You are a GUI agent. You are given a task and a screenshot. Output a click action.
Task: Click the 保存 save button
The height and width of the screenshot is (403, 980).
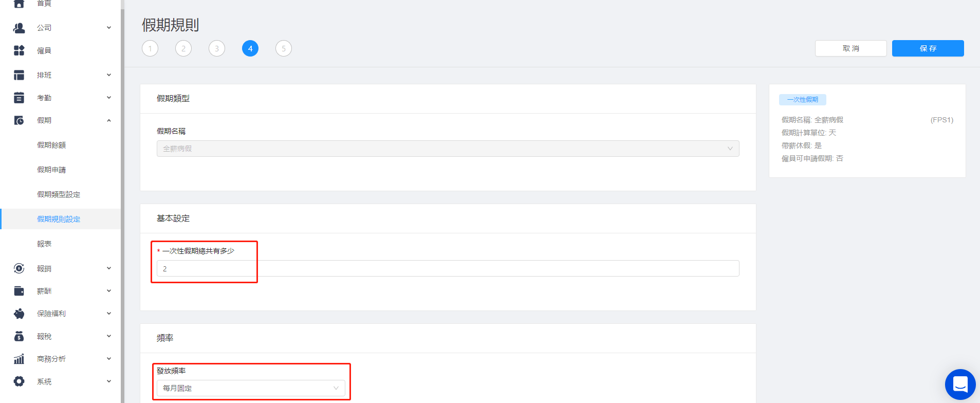928,48
